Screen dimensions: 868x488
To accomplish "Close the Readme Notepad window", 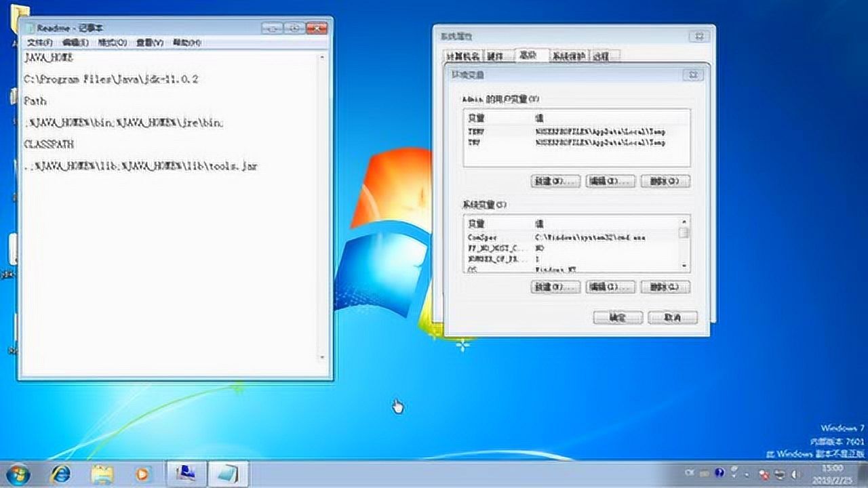I will click(317, 28).
